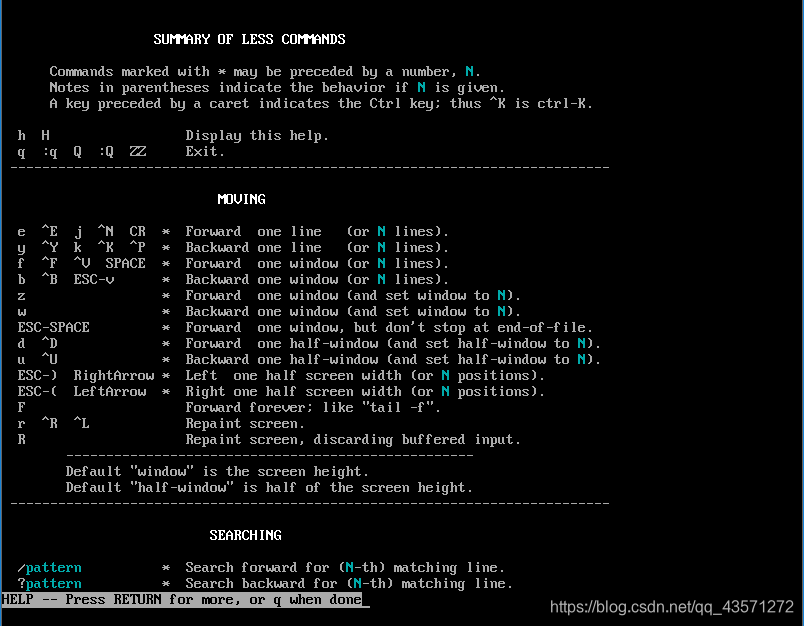
Task: Click the 'Exit.' description text
Action: pyautogui.click(x=205, y=152)
